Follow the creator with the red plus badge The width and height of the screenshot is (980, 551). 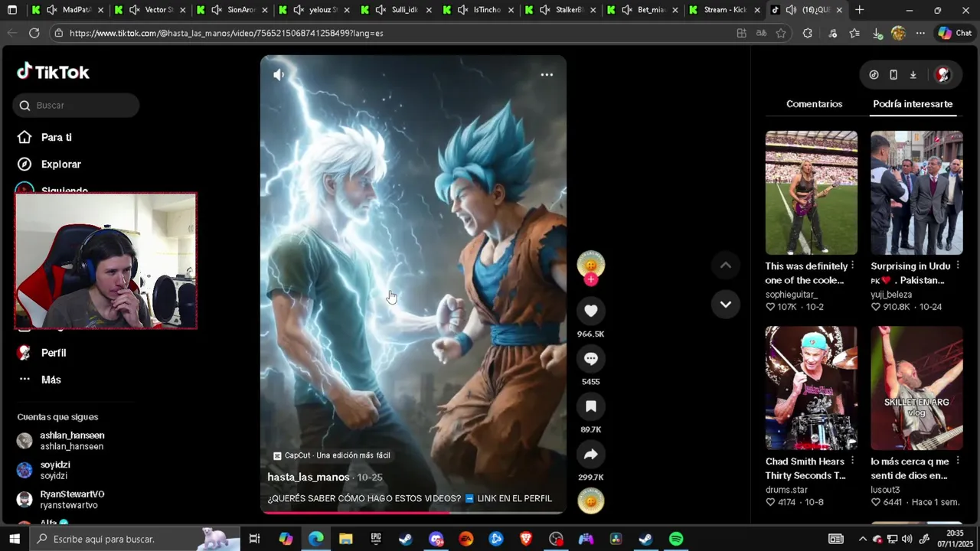[590, 280]
